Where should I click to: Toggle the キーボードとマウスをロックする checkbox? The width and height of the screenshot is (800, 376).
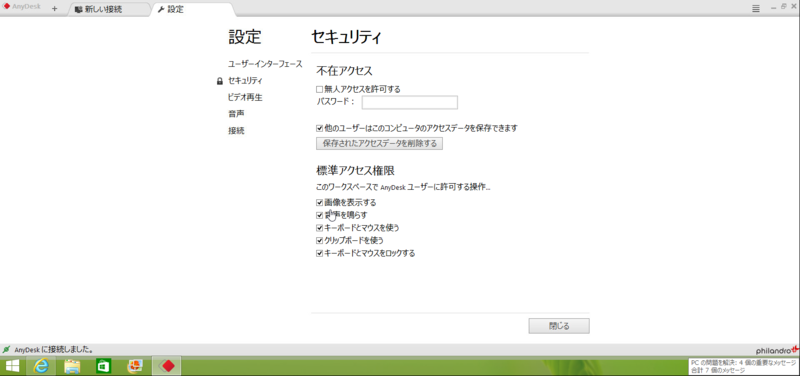click(x=319, y=253)
